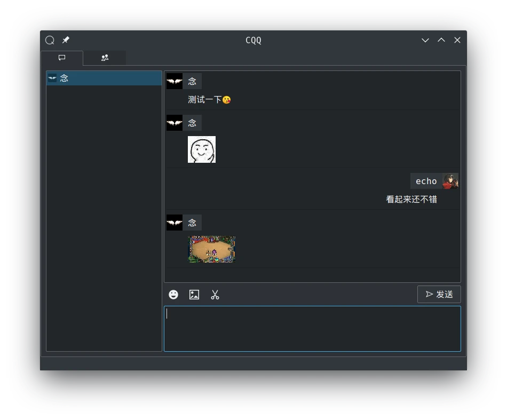Screen dimensions: 507x420
Task: Click the 测试一下 message text
Action: click(x=204, y=100)
